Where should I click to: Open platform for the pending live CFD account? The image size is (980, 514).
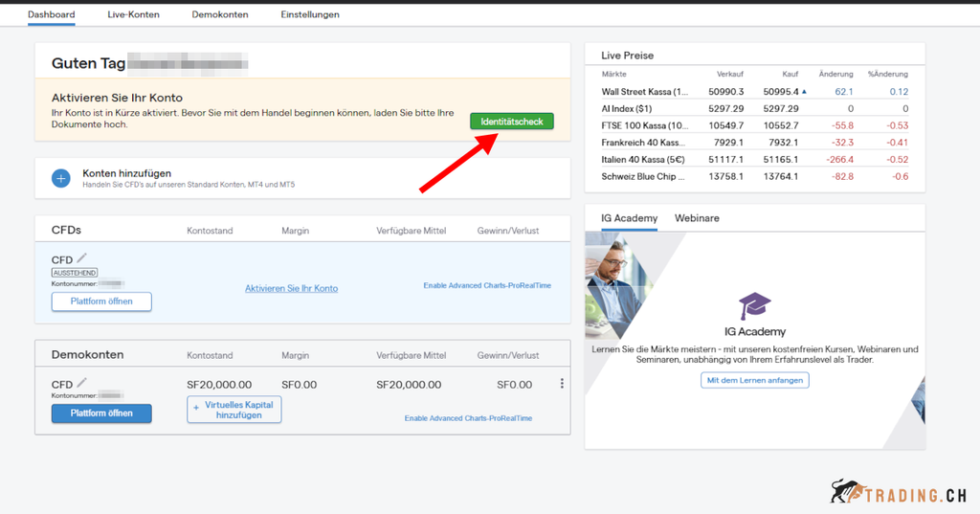pyautogui.click(x=101, y=302)
